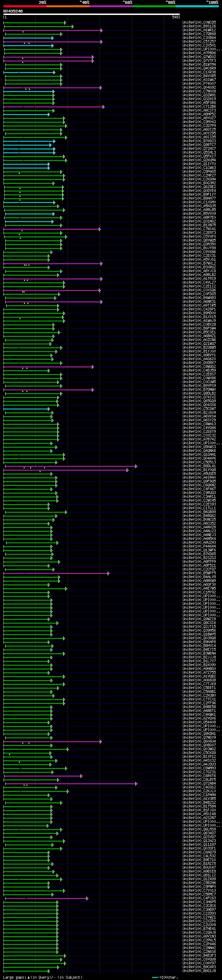Select hit UniRef100_Q7WD02
Viewport: 222px width, 980px height.
tap(199, 57)
